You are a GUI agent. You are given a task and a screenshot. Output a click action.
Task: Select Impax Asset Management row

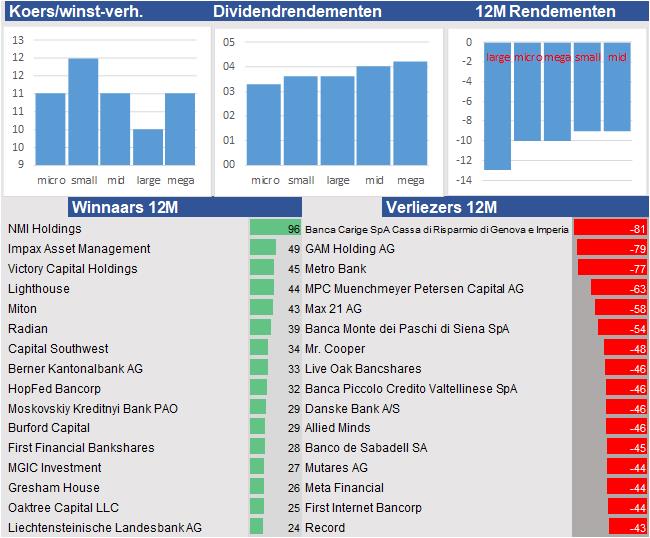click(79, 249)
